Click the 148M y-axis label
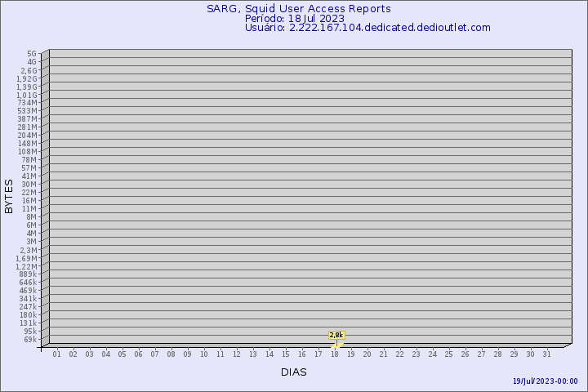This screenshot has width=588, height=392. (x=28, y=144)
